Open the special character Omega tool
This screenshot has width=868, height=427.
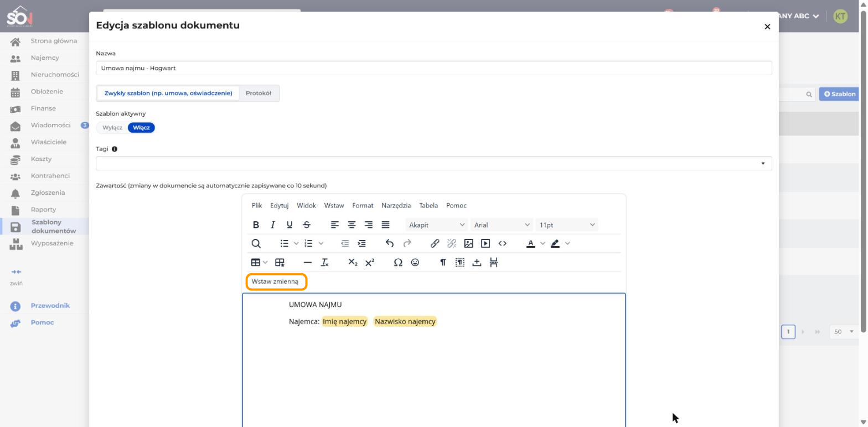[x=398, y=262]
